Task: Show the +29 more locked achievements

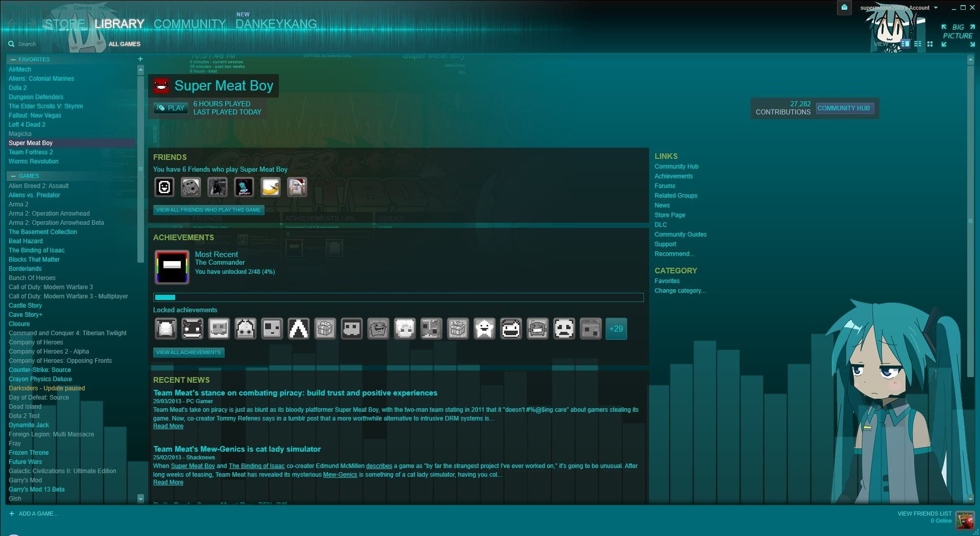Action: [x=616, y=329]
